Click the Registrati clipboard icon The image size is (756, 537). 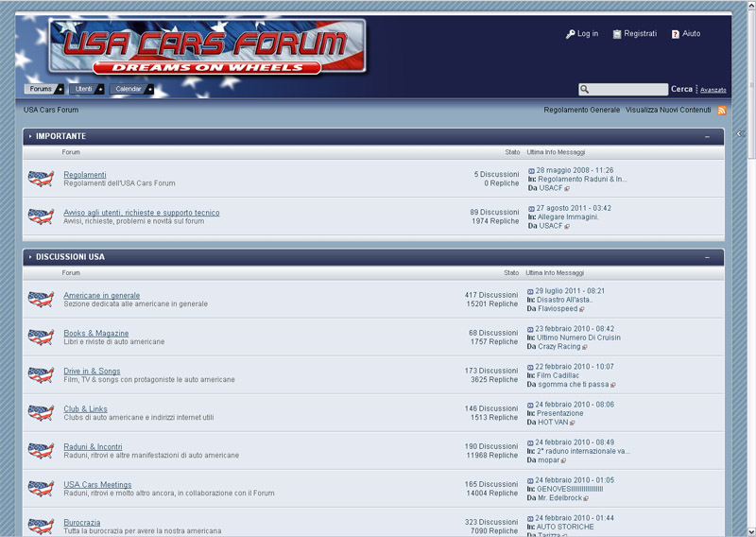pyautogui.click(x=617, y=34)
